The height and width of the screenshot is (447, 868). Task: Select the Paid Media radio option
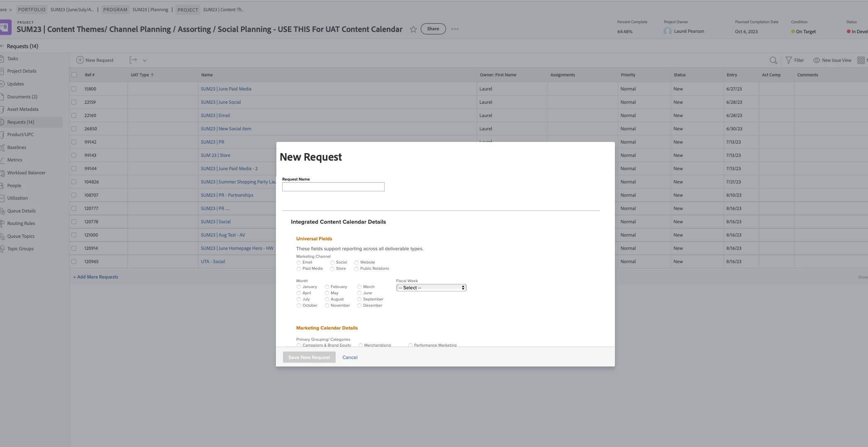tap(299, 269)
